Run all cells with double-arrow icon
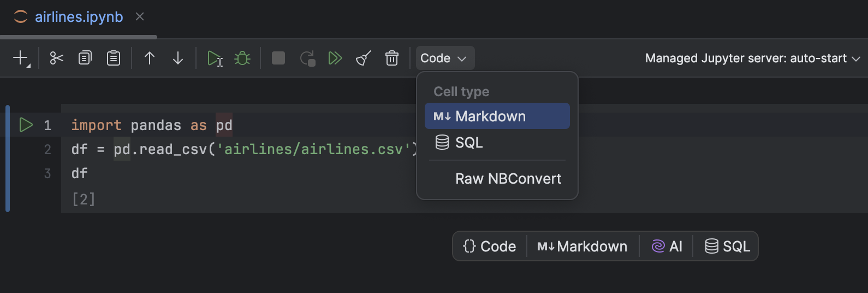The height and width of the screenshot is (293, 868). coord(335,58)
